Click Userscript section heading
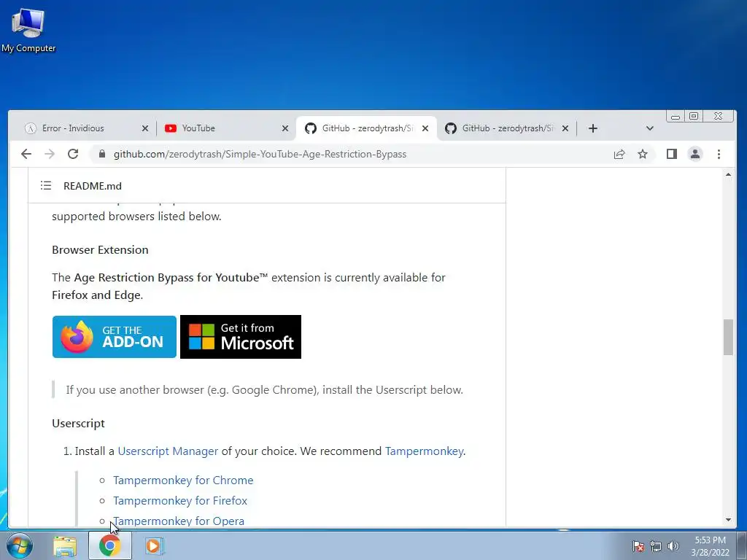 click(x=78, y=424)
